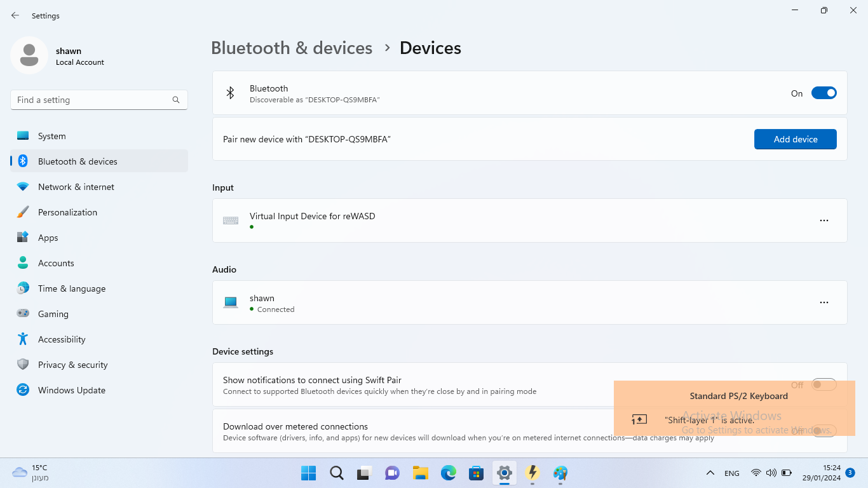Screen dimensions: 868x488
Task: Go to Personalization settings
Action: pyautogui.click(x=67, y=212)
